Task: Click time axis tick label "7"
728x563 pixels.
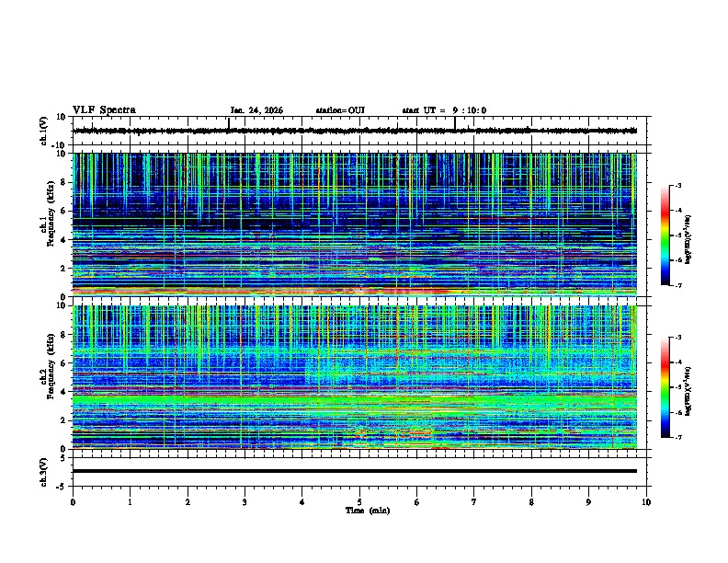Action: tap(474, 502)
